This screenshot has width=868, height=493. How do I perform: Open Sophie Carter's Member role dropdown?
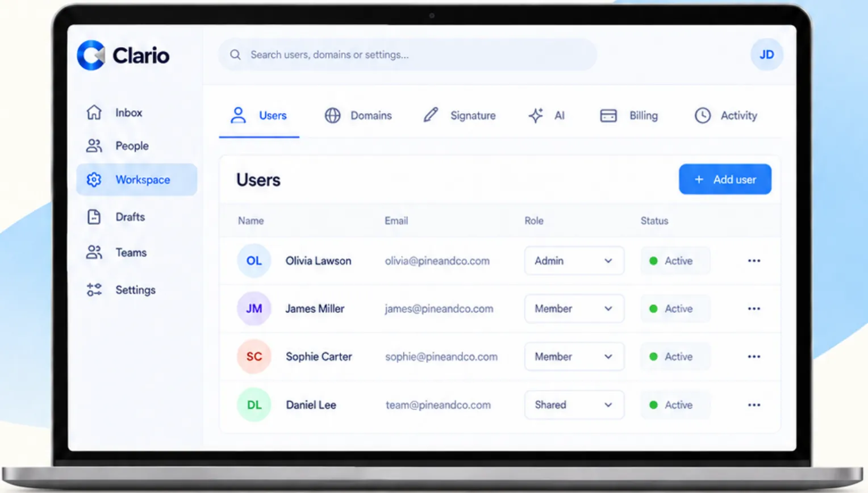pos(574,357)
